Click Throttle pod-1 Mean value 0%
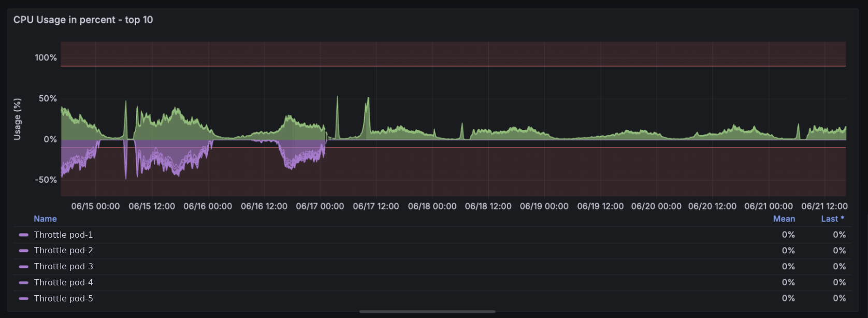Viewport: 868px width, 318px height. (x=788, y=235)
